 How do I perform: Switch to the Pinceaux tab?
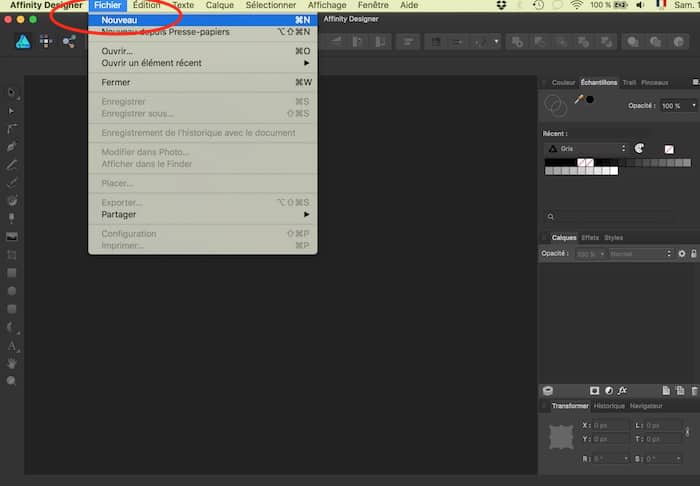(654, 83)
